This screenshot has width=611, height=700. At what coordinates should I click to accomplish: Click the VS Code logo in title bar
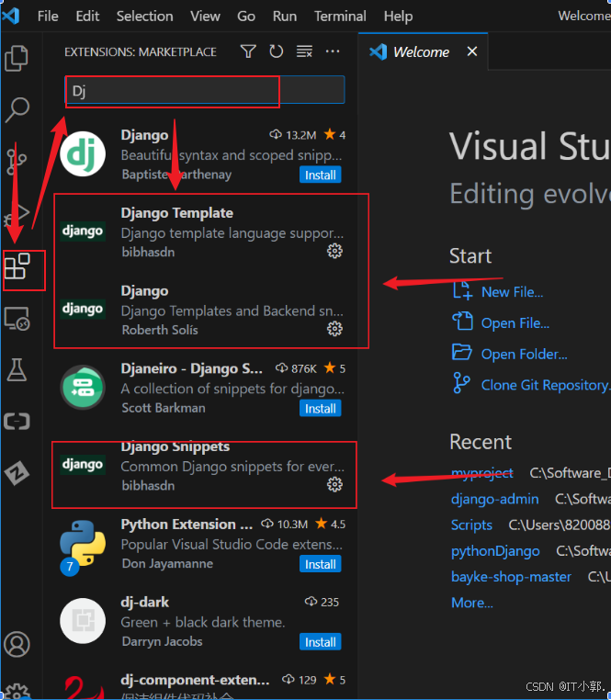pyautogui.click(x=11, y=16)
